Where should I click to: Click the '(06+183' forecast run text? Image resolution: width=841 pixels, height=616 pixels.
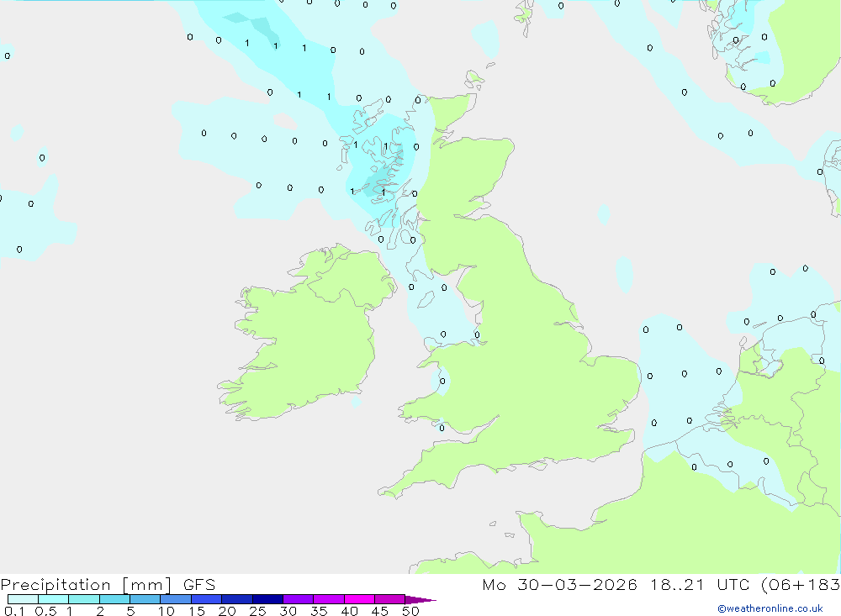coord(801,585)
